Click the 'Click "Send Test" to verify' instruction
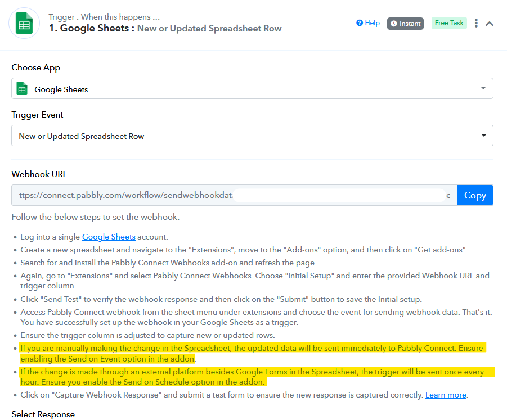This screenshot has width=507, height=420. click(221, 299)
